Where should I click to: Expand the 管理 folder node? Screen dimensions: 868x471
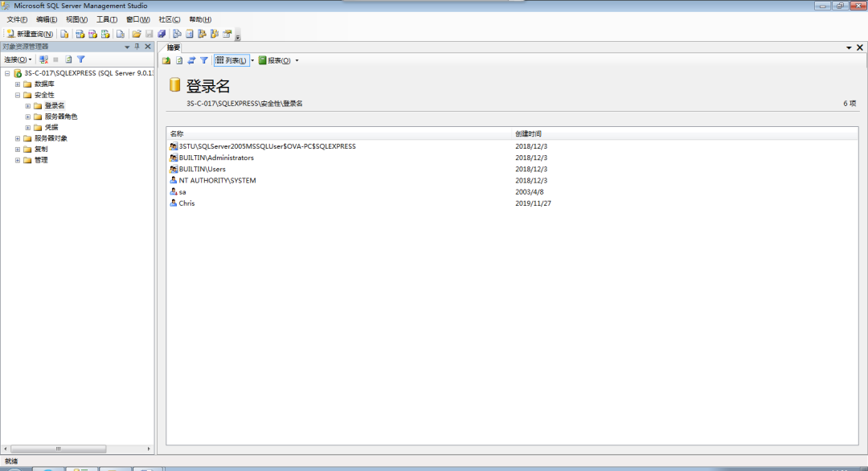tap(18, 160)
